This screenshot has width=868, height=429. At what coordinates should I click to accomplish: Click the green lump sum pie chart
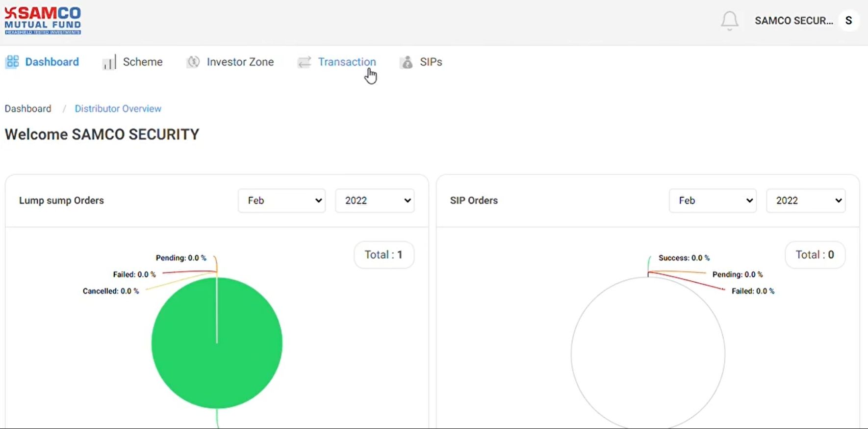tap(217, 343)
